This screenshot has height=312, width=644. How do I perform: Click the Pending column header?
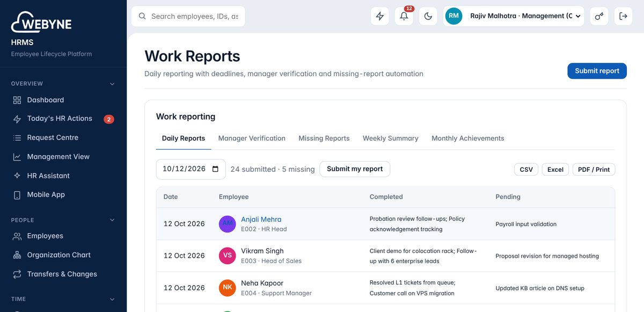click(508, 197)
